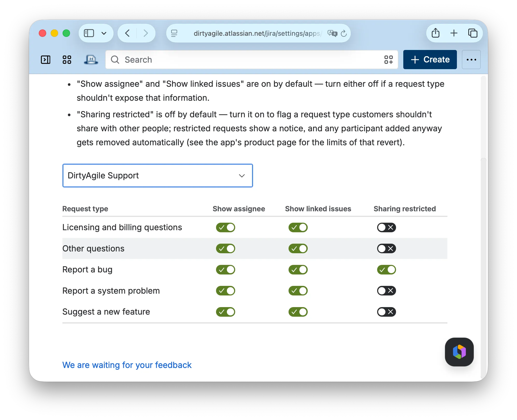
Task: Select the Suggest a new feature label
Action: (x=106, y=312)
